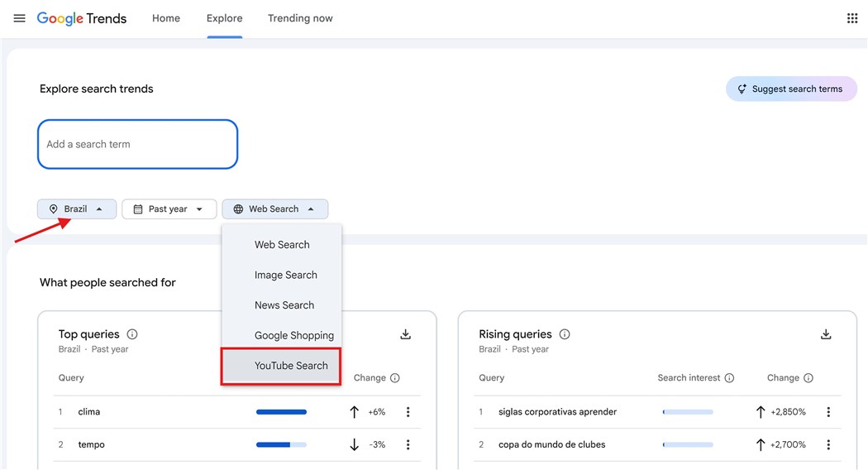Click the Google Trends logo
Viewport: 868px width, 470px height.
tap(82, 18)
